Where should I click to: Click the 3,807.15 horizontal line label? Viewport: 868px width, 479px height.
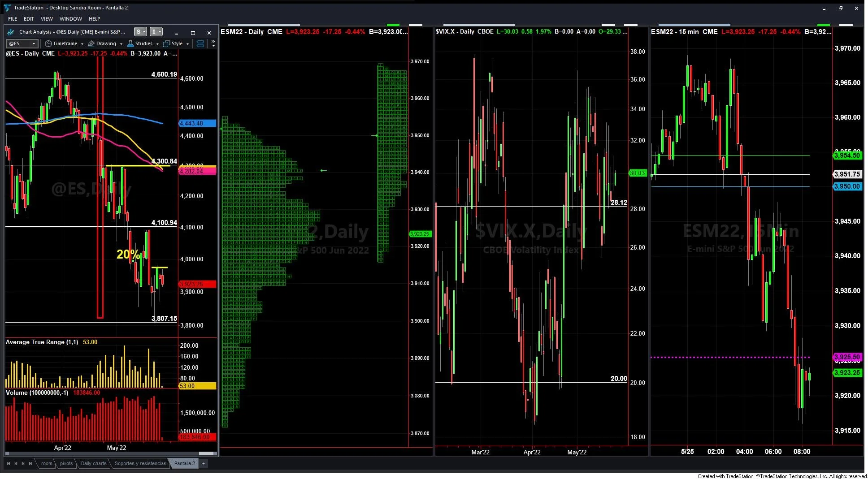164,319
